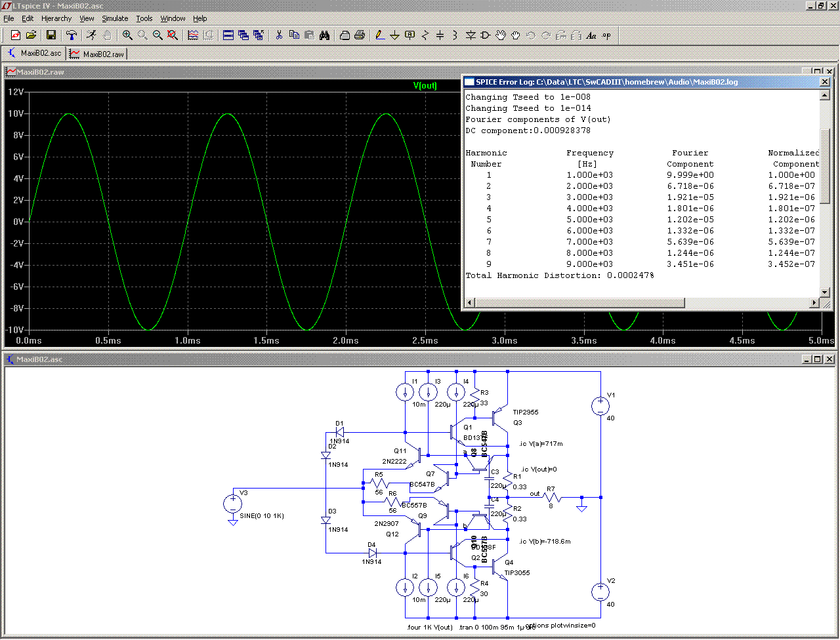Open the Edit menu
Screen dimensions: 840x640
[28, 18]
